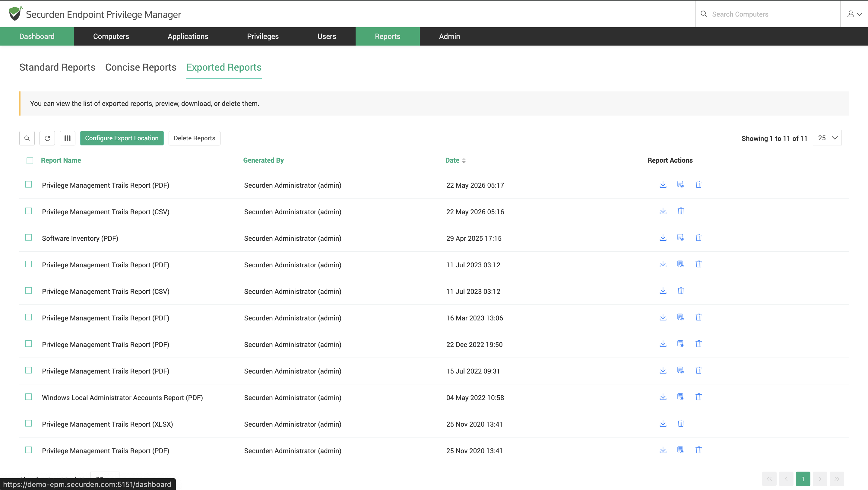Click the date cell '04 May 2022 10:58'
The image size is (868, 490).
coord(475,398)
